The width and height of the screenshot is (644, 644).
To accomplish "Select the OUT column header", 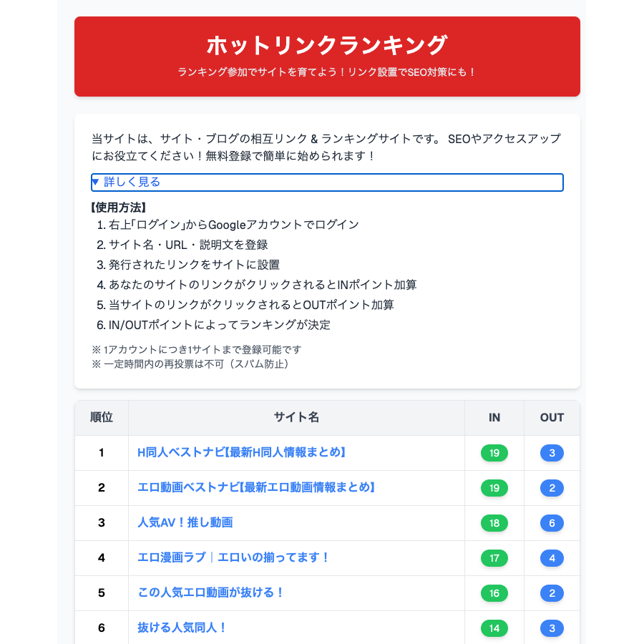I will tap(552, 418).
